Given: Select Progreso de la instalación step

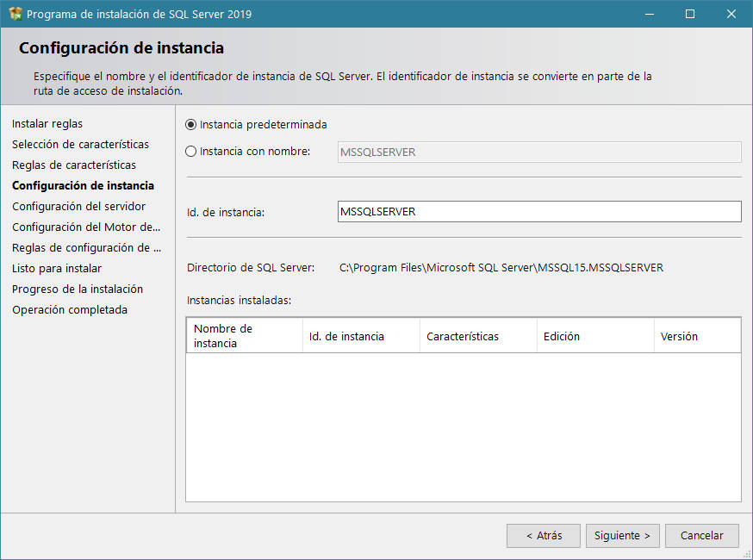Looking at the screenshot, I should 76,289.
